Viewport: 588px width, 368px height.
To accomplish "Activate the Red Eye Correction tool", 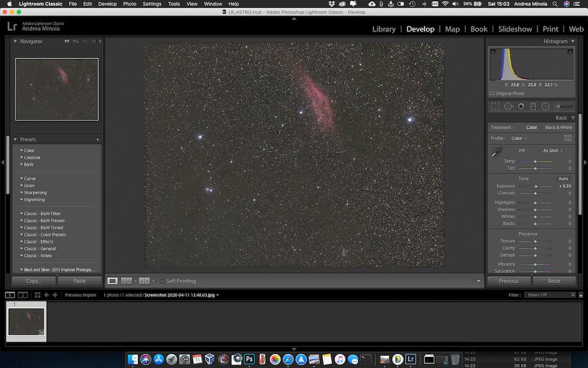I will click(520, 106).
